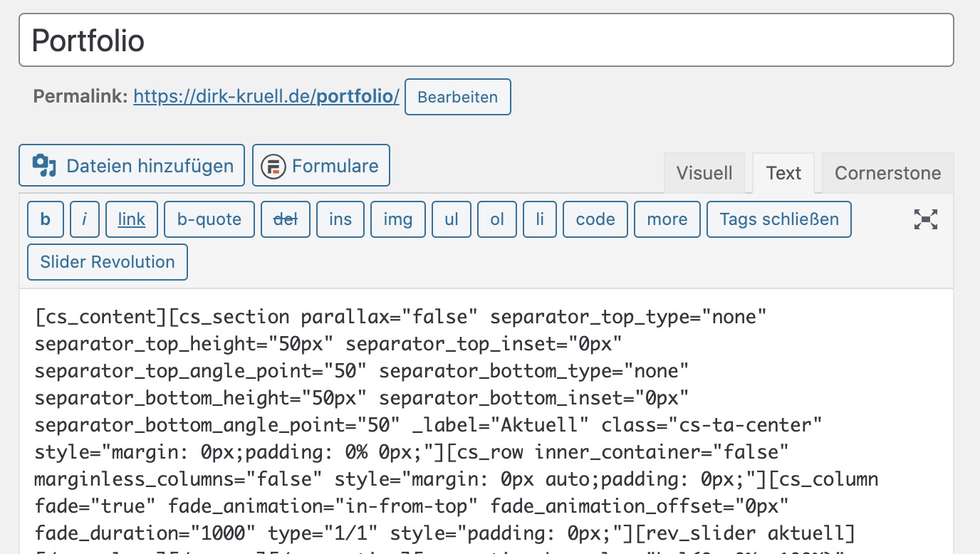
Task: Insert an image with img button
Action: (397, 219)
